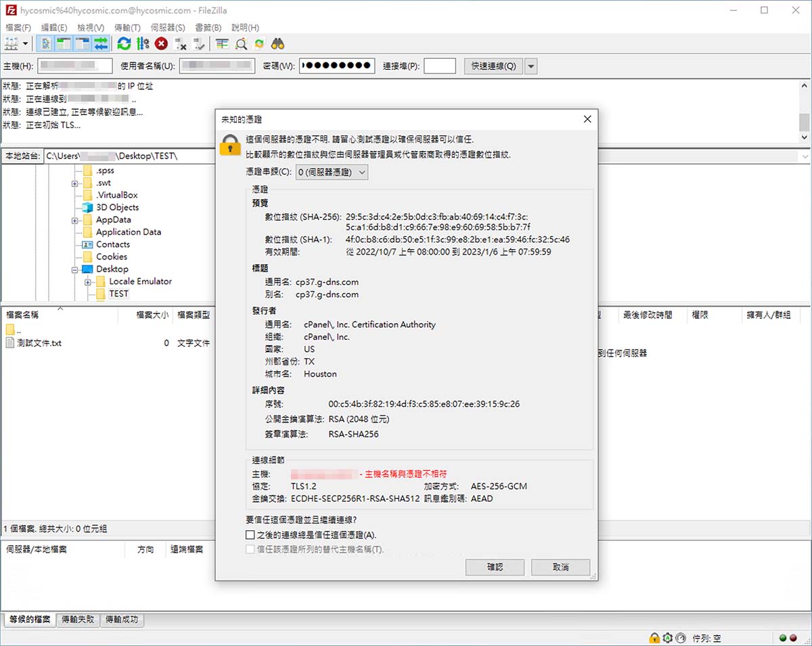The height and width of the screenshot is (646, 812).
Task: Open the Site Manager dropdown arrow
Action: [x=26, y=44]
